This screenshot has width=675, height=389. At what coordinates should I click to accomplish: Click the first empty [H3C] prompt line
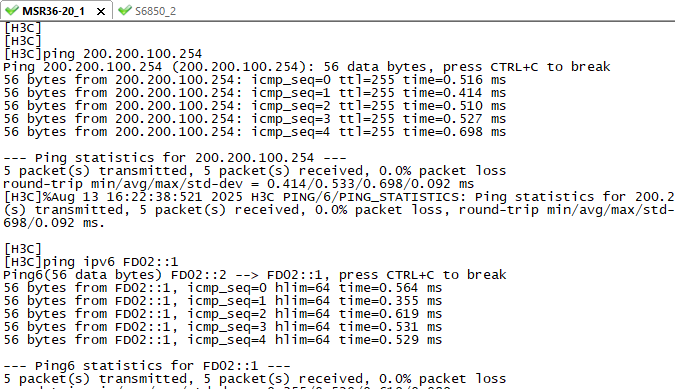pos(23,28)
